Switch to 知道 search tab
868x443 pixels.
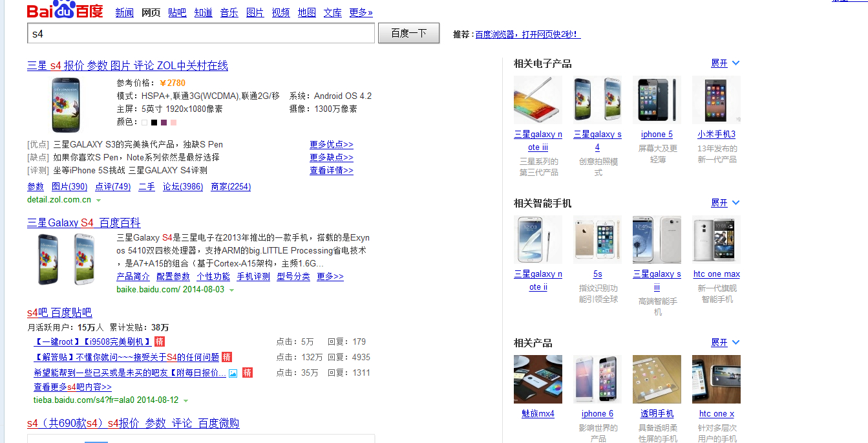tap(203, 12)
